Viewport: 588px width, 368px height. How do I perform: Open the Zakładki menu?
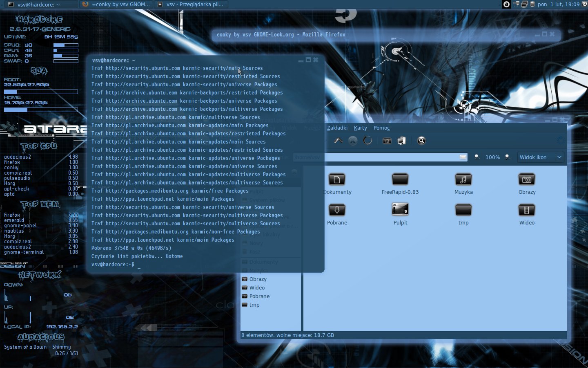click(x=337, y=128)
